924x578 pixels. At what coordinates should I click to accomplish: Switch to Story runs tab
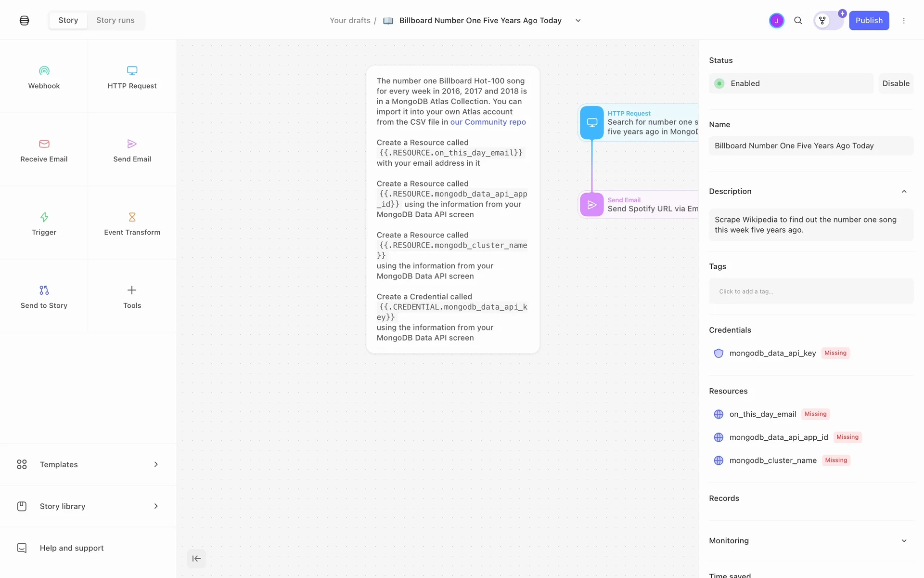pyautogui.click(x=115, y=20)
